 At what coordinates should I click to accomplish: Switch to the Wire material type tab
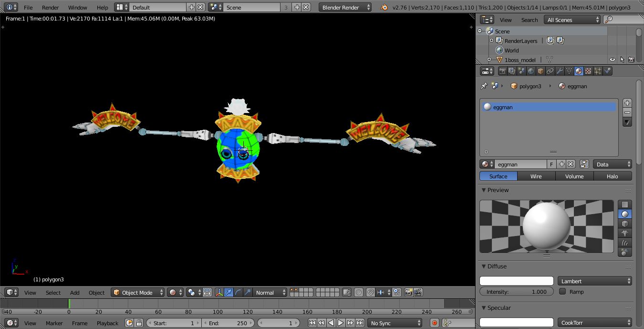pos(536,176)
